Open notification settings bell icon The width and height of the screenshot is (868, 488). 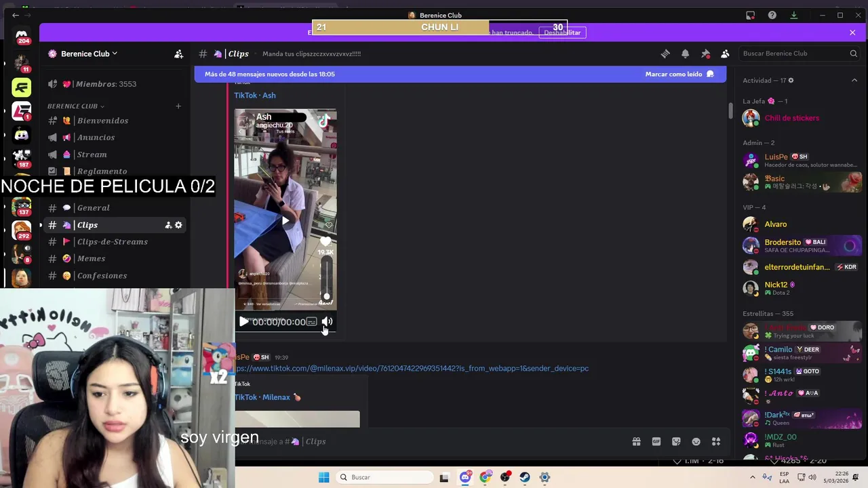tap(685, 54)
